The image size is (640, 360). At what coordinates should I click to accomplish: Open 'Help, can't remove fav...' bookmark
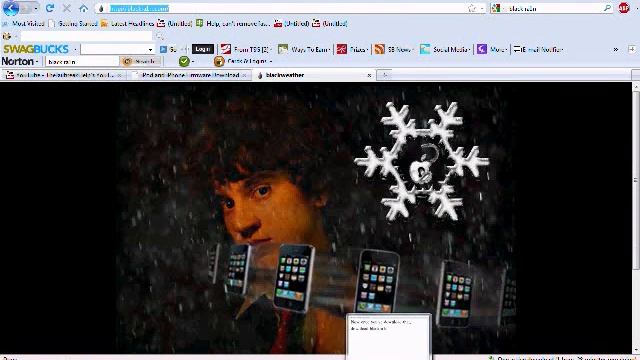(233, 24)
